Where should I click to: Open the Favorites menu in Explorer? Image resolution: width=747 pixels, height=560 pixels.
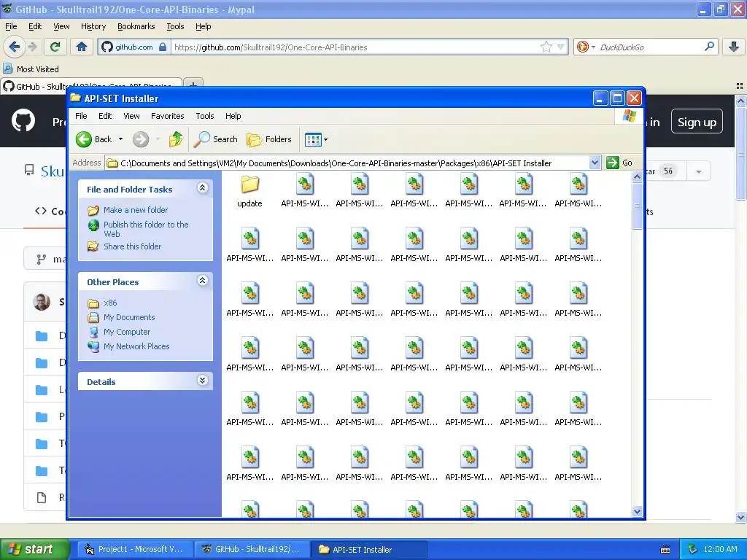167,116
